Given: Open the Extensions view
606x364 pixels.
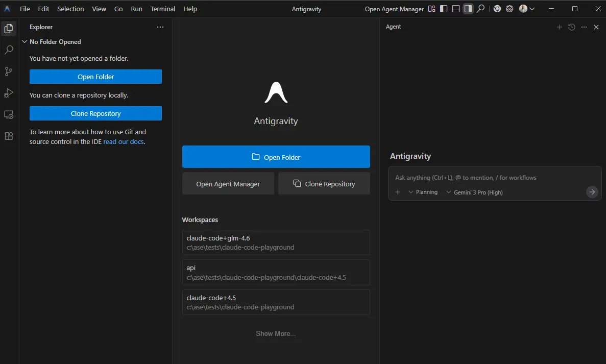Looking at the screenshot, I should pos(9,136).
